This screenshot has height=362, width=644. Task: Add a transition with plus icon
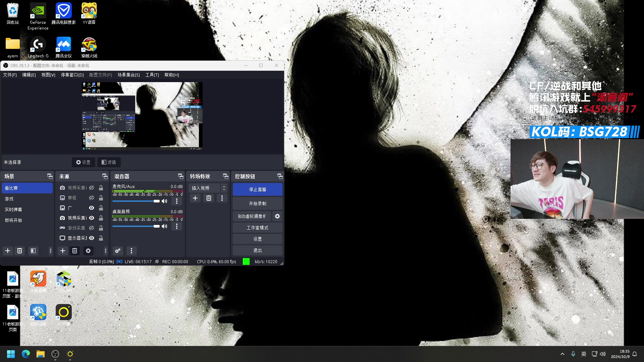[195, 198]
